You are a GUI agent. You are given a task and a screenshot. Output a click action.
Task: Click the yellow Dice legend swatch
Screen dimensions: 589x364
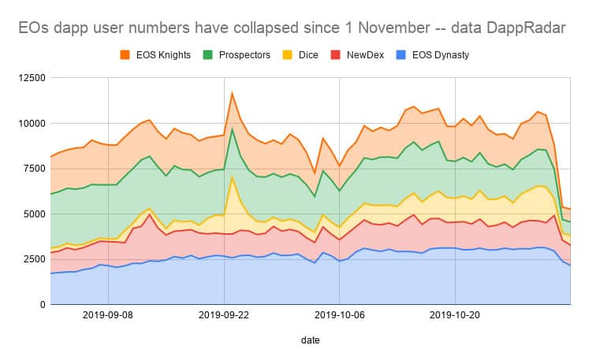tap(287, 55)
